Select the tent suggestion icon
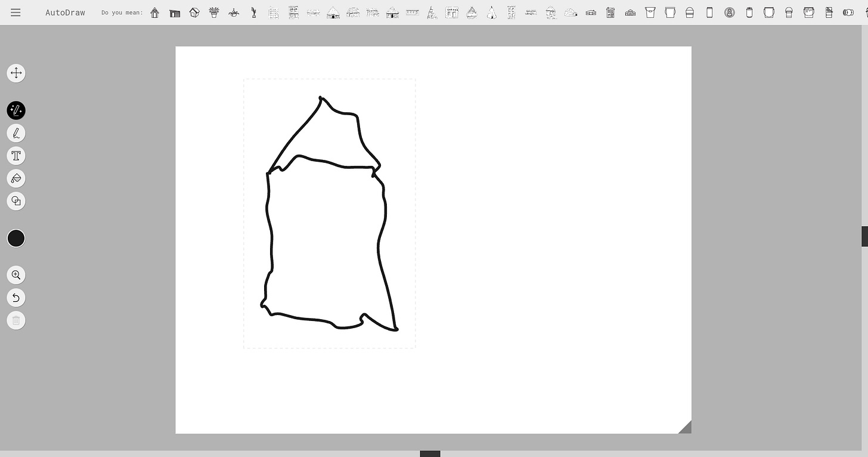The image size is (868, 457). 491,12
